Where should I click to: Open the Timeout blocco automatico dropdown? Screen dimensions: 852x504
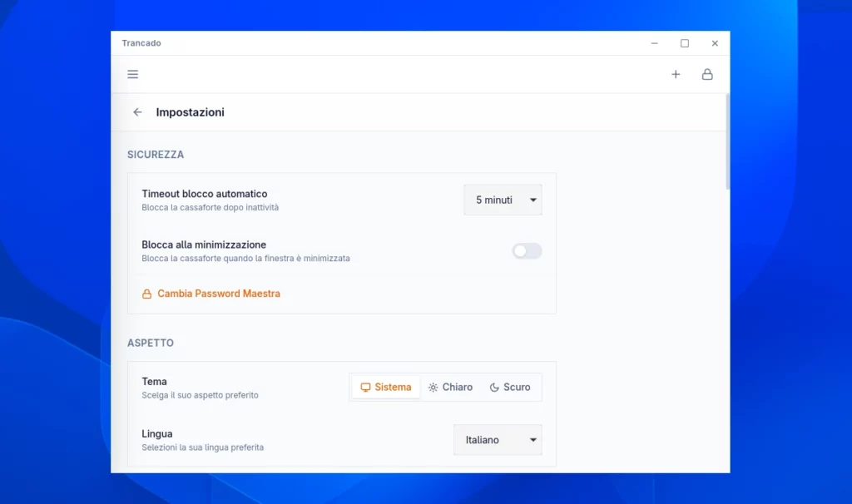point(503,200)
